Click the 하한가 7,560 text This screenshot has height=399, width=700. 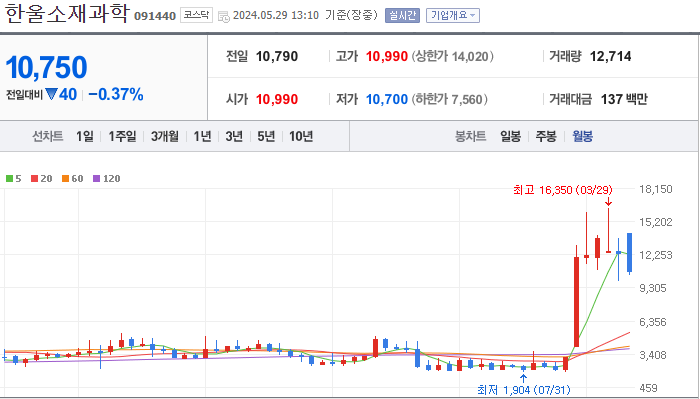click(449, 99)
